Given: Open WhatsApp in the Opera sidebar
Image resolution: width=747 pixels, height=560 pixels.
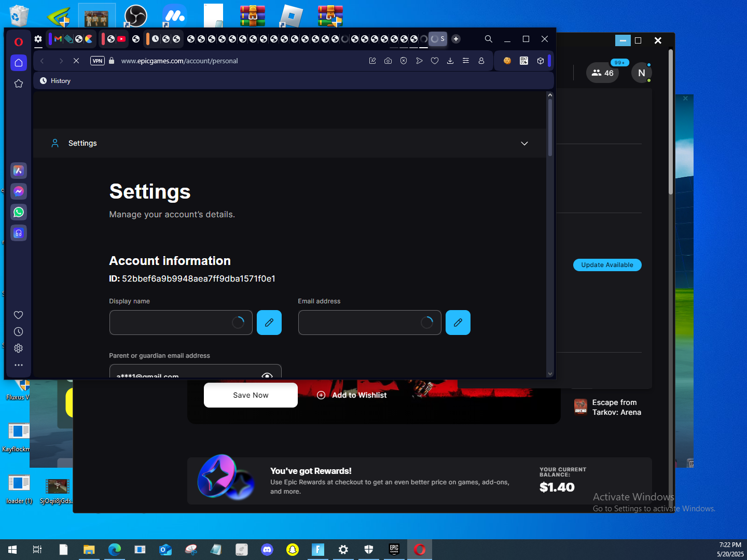Looking at the screenshot, I should click(19, 212).
